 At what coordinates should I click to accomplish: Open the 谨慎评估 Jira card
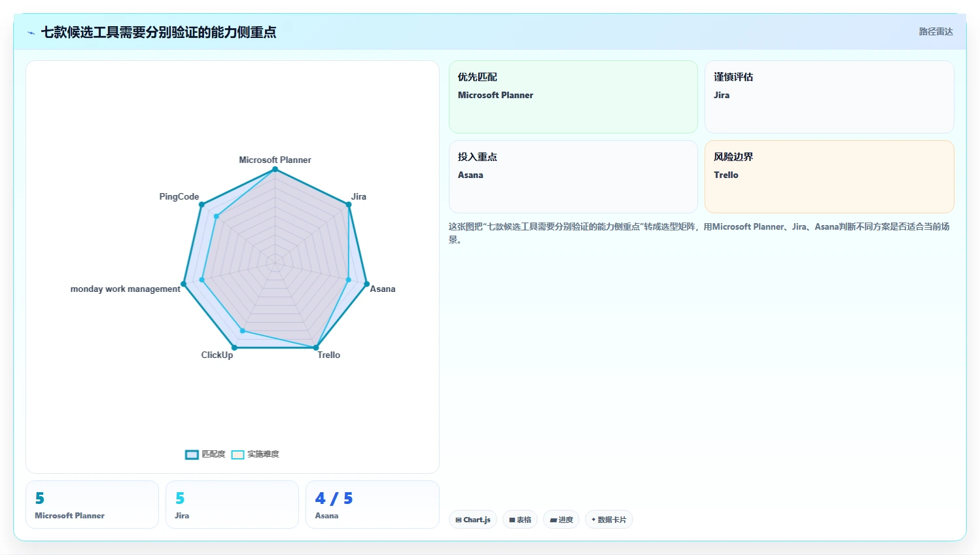829,97
